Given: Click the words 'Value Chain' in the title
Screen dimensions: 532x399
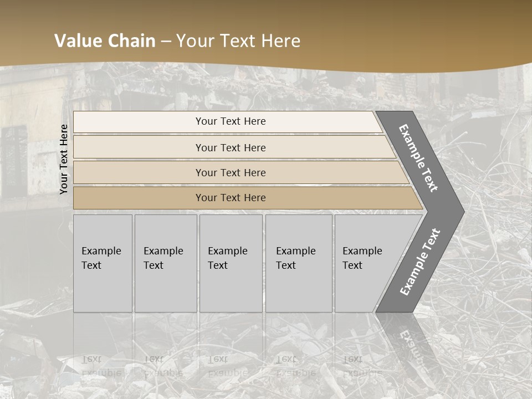Looking at the screenshot, I should point(105,41).
